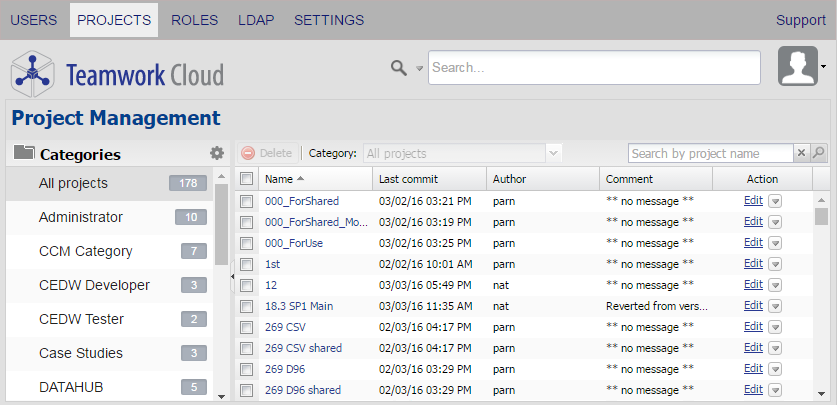Image resolution: width=837 pixels, height=405 pixels.
Task: Click the categories list scroll-down arrow
Action: click(x=222, y=396)
